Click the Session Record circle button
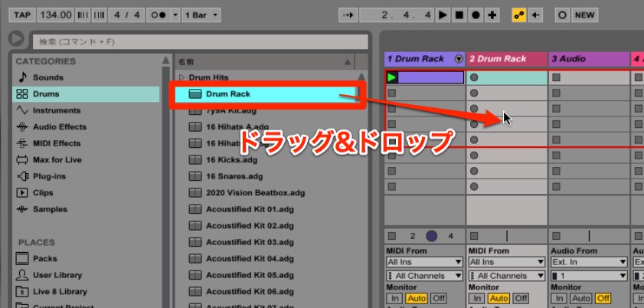Image resolution: width=644 pixels, height=308 pixels. 562,15
